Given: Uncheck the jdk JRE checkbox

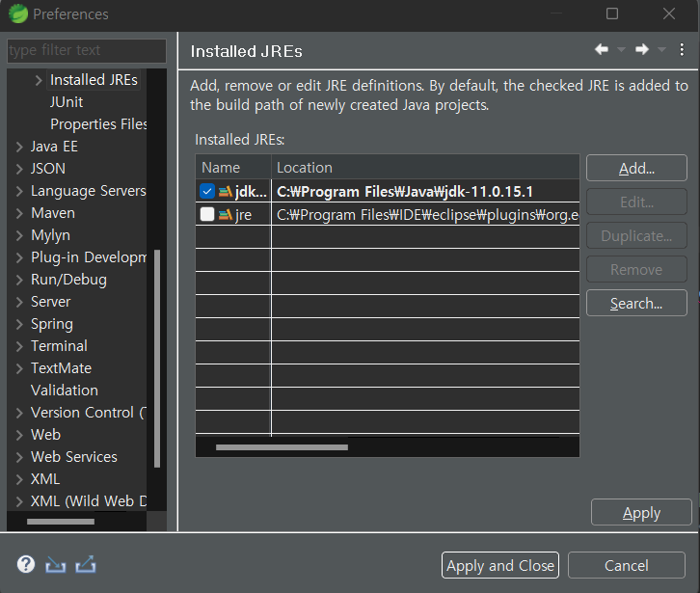Looking at the screenshot, I should (207, 192).
